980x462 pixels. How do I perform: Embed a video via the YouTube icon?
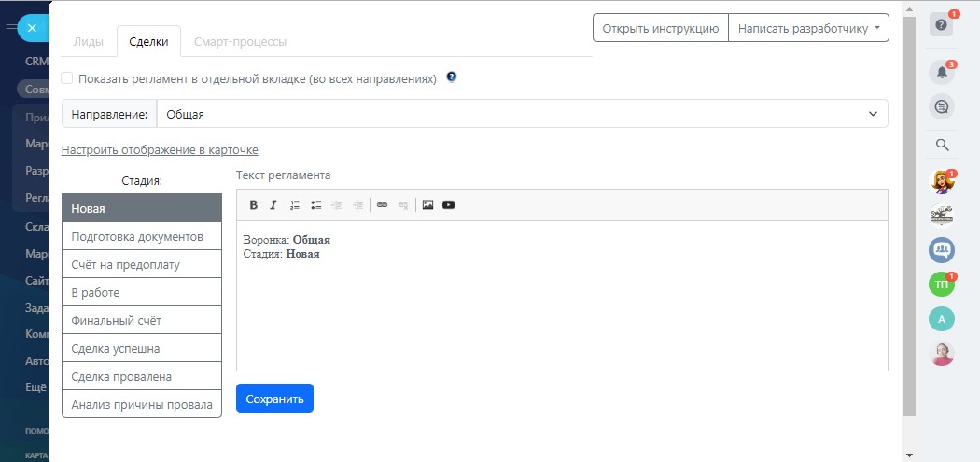pyautogui.click(x=448, y=205)
